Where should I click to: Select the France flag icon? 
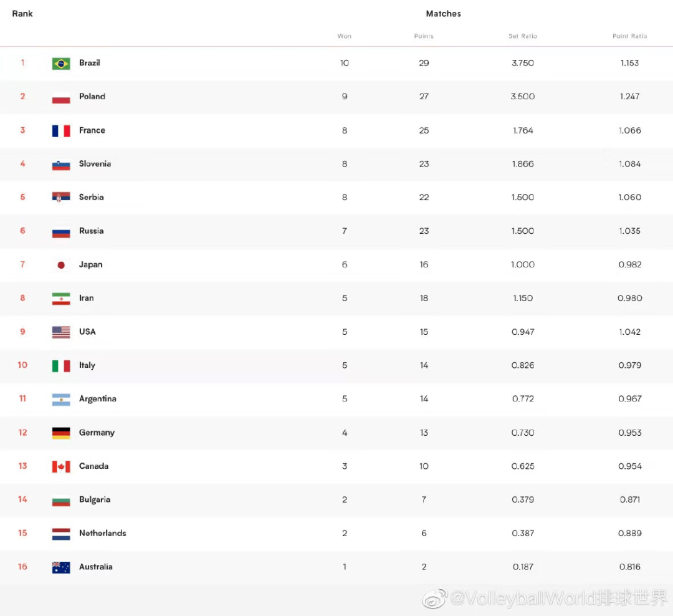point(61,130)
